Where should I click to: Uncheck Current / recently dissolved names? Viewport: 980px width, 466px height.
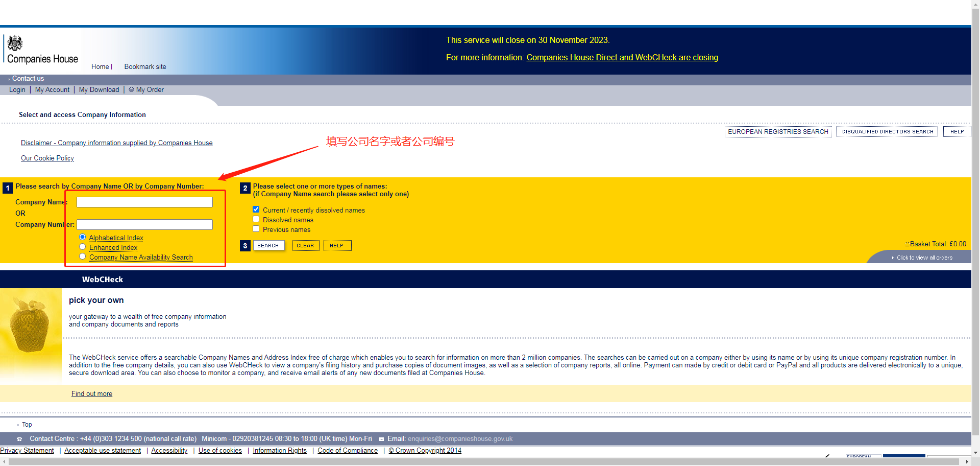pyautogui.click(x=256, y=209)
